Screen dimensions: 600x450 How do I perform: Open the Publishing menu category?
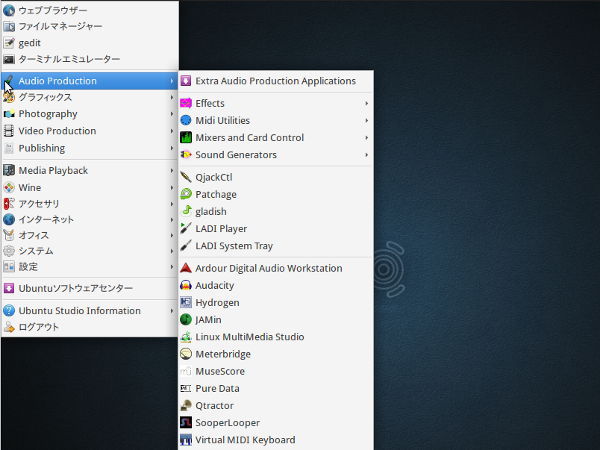click(90, 148)
